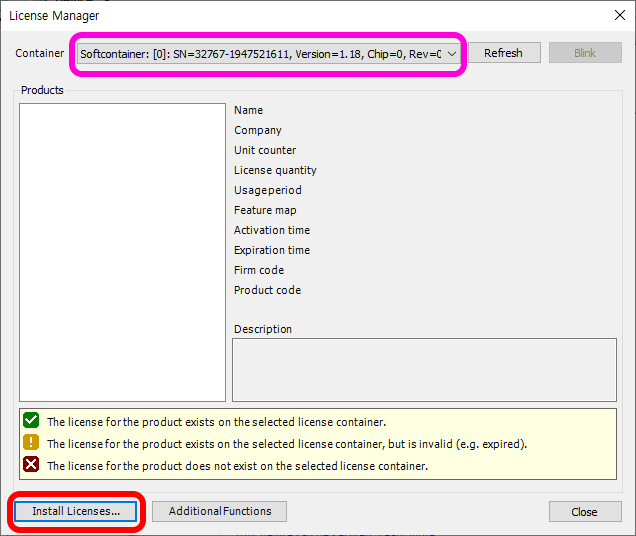Click the Firm code label

click(x=259, y=270)
